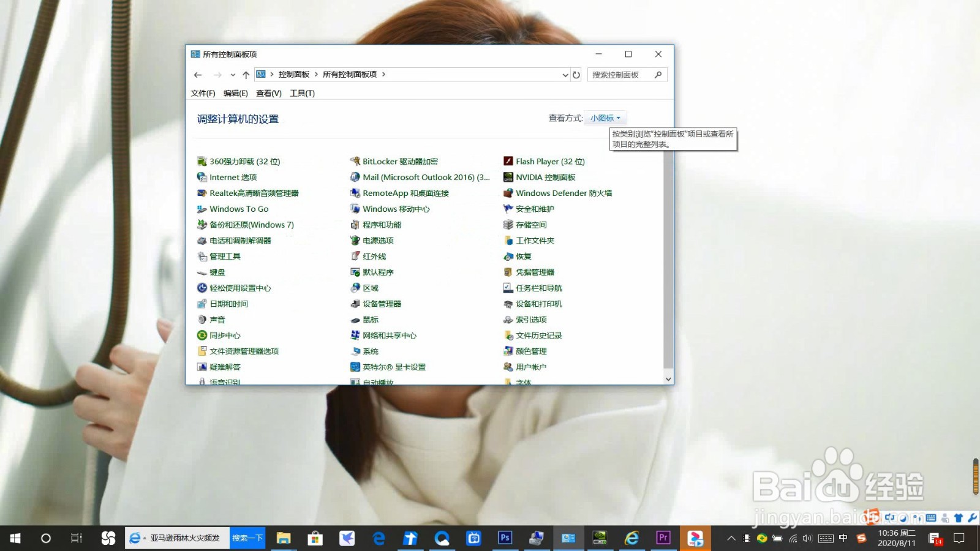980x551 pixels.
Task: Open the taskbar clock showing 10:36
Action: point(897,538)
